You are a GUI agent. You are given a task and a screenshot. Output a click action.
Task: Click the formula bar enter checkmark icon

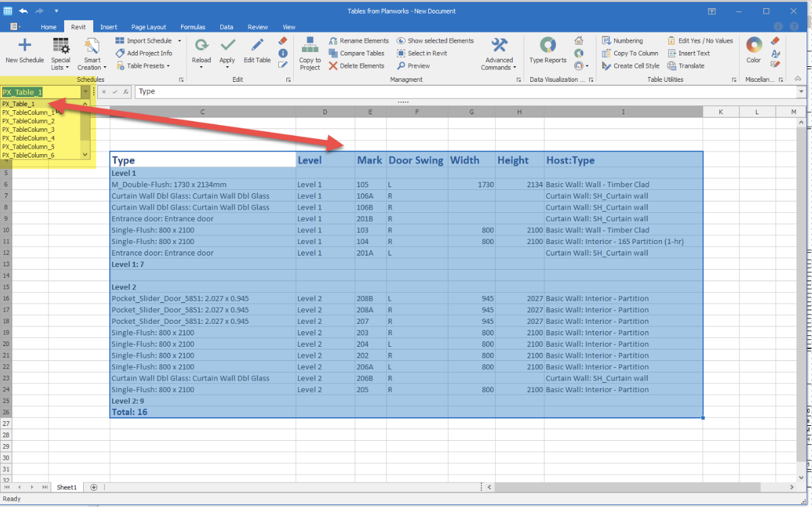pyautogui.click(x=115, y=91)
